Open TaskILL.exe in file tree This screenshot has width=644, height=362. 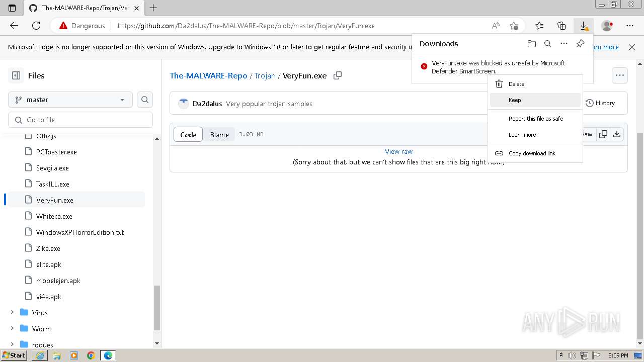coord(53,184)
